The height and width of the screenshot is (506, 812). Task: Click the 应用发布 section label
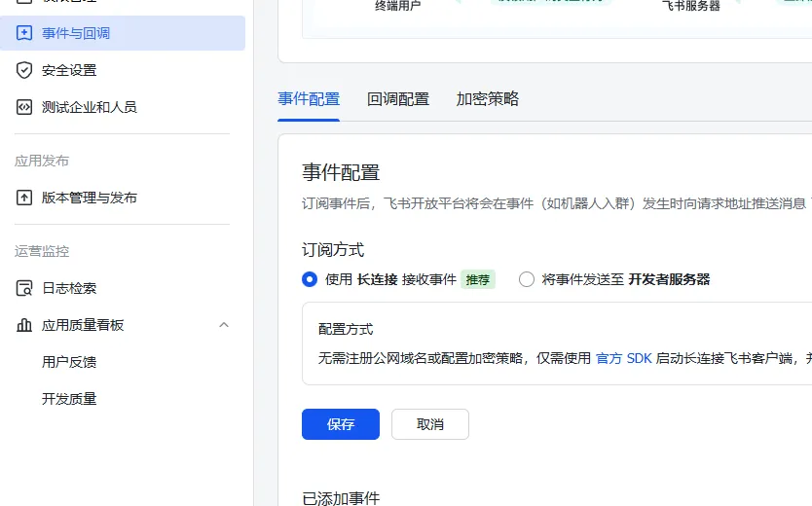click(42, 161)
